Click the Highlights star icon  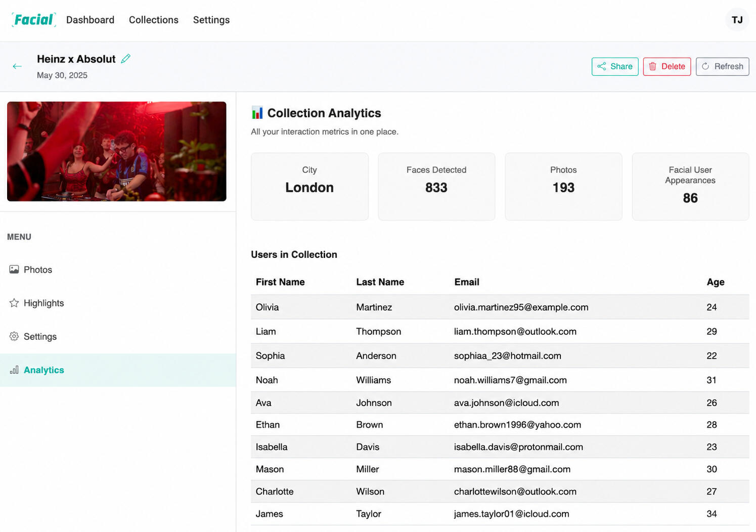[14, 303]
